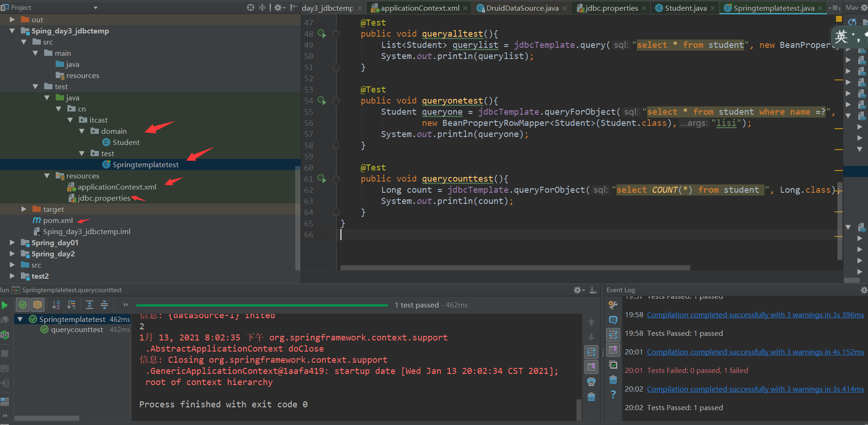The width and height of the screenshot is (868, 425).
Task: Click restore layout icon in Run sidebar
Action: (5, 401)
